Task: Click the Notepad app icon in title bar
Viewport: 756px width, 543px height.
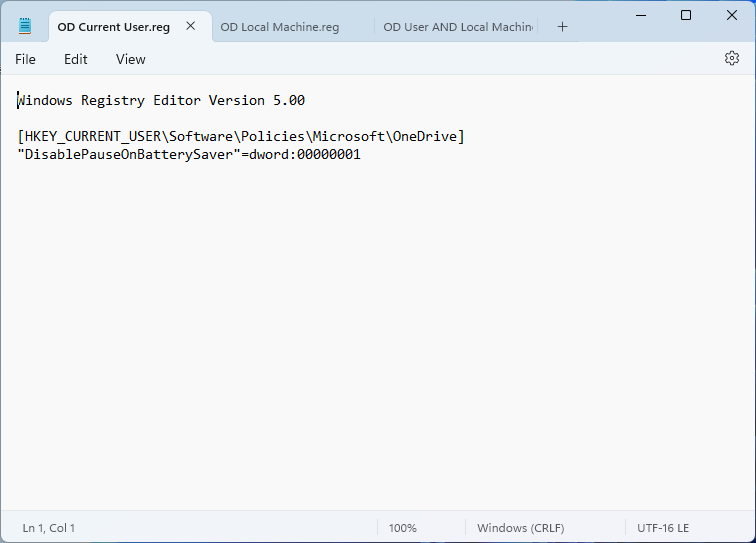Action: pos(25,27)
